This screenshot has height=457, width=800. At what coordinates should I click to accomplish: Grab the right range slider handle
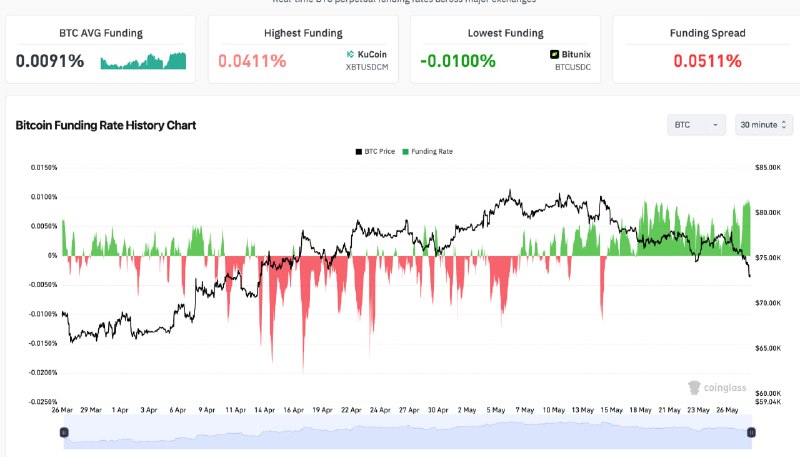click(751, 433)
